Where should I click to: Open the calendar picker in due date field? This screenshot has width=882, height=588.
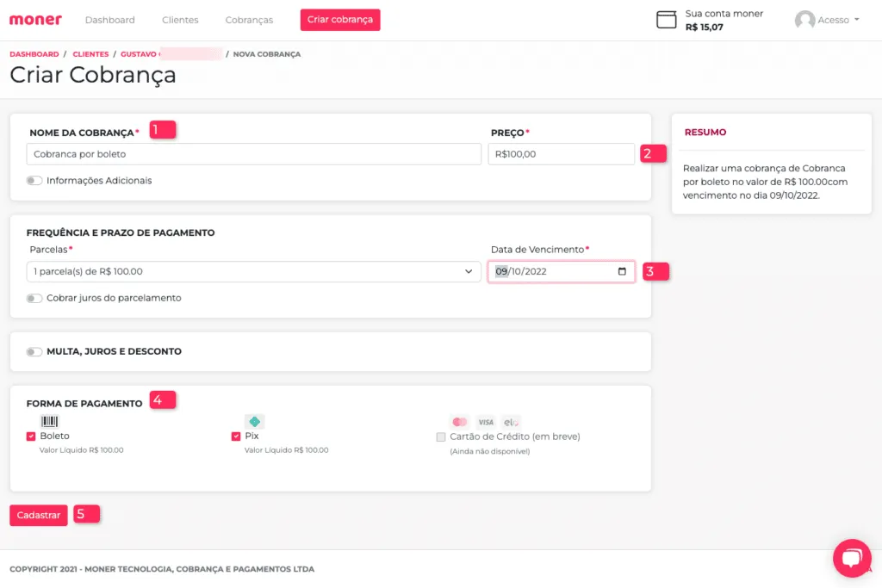coord(622,271)
